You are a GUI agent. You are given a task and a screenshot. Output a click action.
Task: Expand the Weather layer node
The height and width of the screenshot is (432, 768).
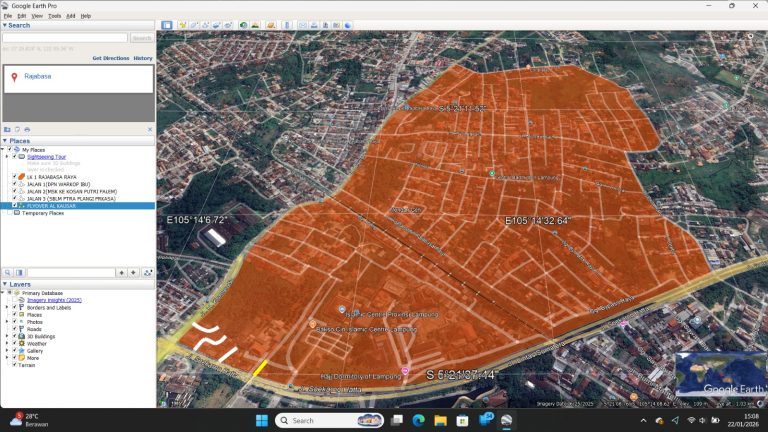pos(7,343)
